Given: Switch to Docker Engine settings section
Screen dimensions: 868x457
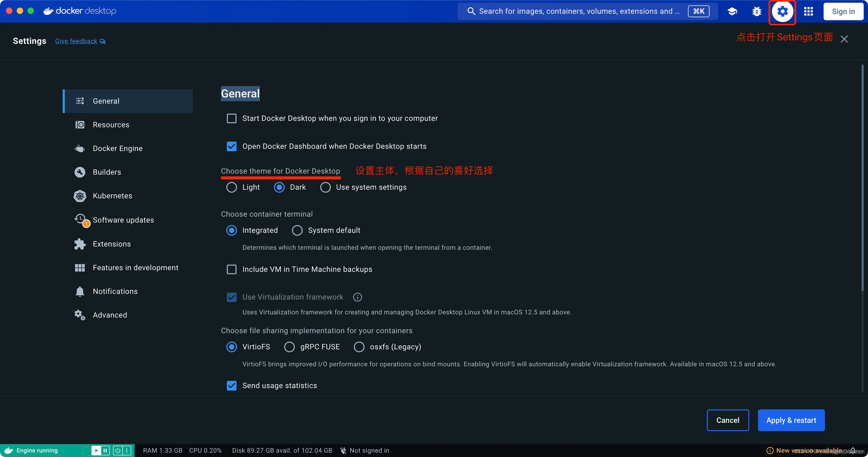Looking at the screenshot, I should 117,148.
